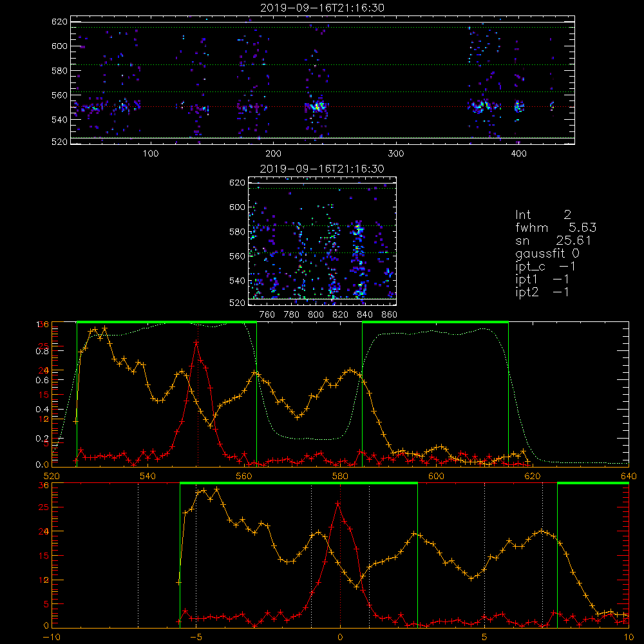Click the timestamp title above the small middle image
This screenshot has height=644, width=644.
click(x=322, y=169)
